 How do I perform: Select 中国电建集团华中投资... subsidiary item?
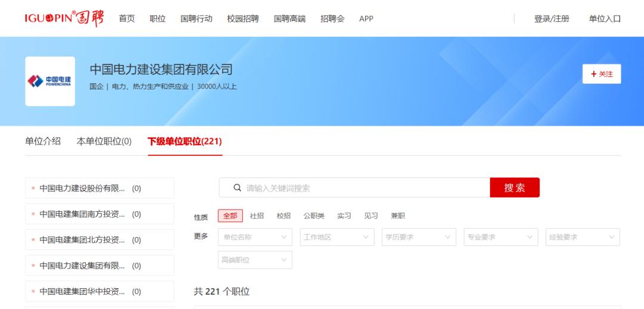(x=100, y=291)
